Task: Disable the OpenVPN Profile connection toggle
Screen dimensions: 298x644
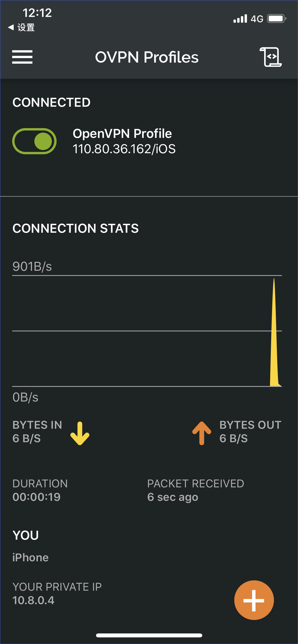Action: [x=34, y=141]
